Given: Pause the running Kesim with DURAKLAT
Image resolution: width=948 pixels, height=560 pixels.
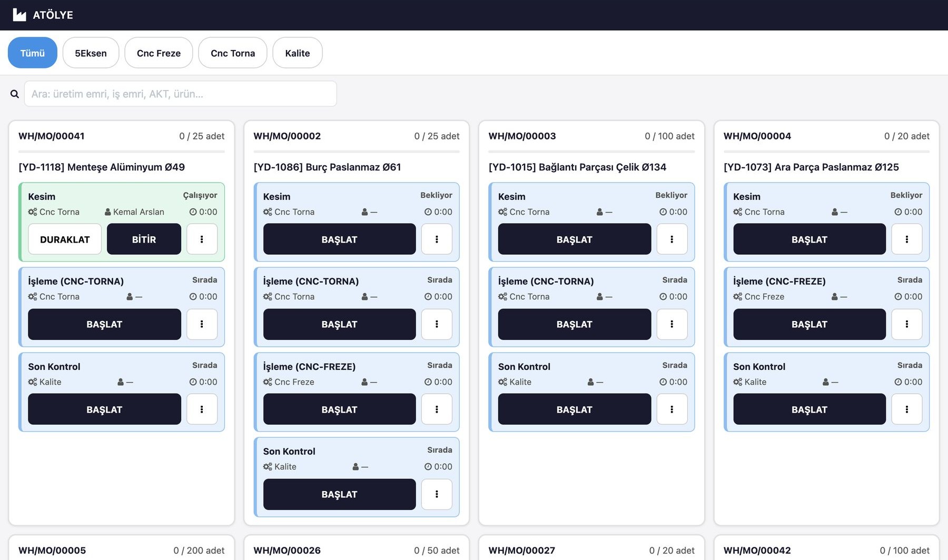Looking at the screenshot, I should 65,239.
